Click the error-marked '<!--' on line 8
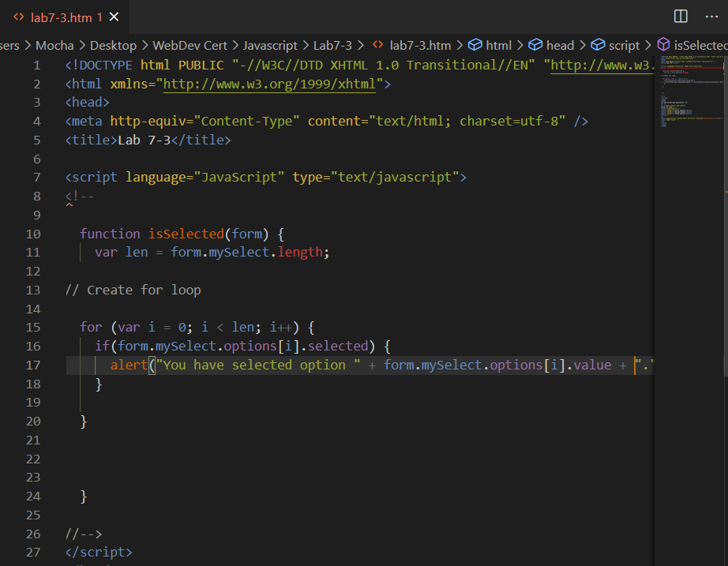This screenshot has width=728, height=566. (x=80, y=197)
